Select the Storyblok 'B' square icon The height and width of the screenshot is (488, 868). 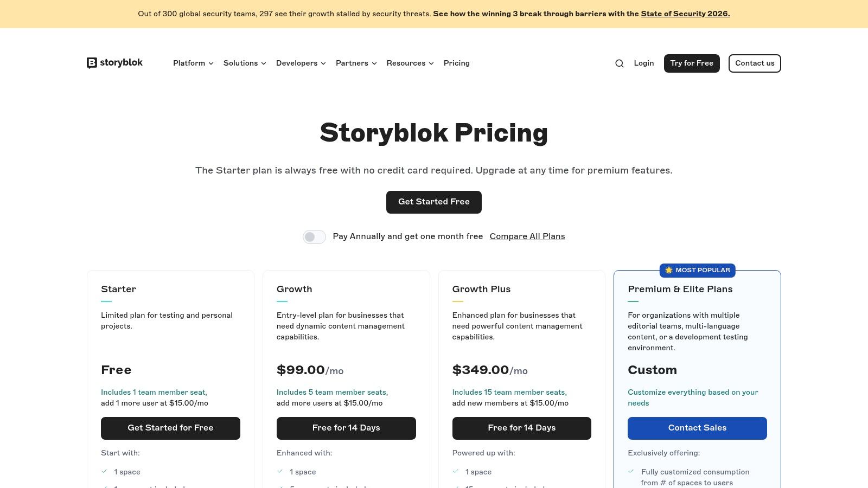(92, 63)
